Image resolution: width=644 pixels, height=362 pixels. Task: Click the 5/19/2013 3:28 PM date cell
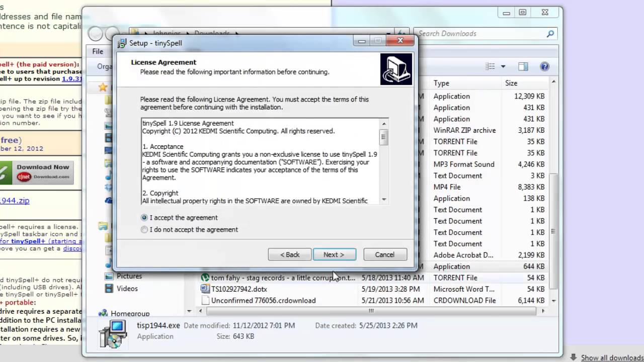(x=390, y=289)
